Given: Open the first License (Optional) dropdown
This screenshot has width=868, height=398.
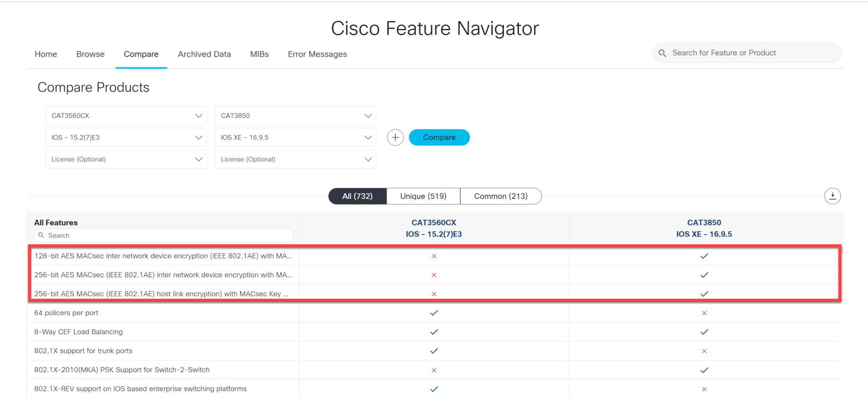Looking at the screenshot, I should click(x=126, y=159).
